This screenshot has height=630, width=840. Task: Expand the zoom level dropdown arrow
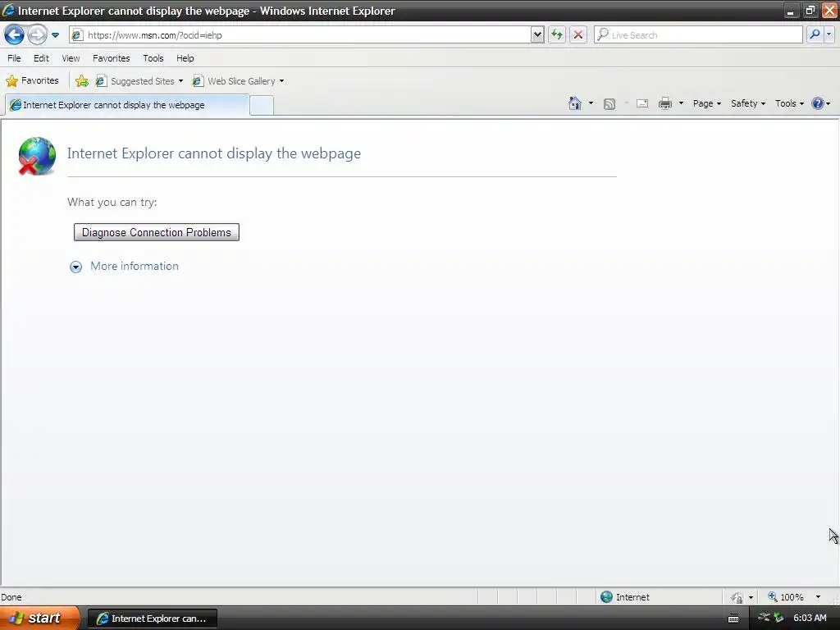click(818, 597)
